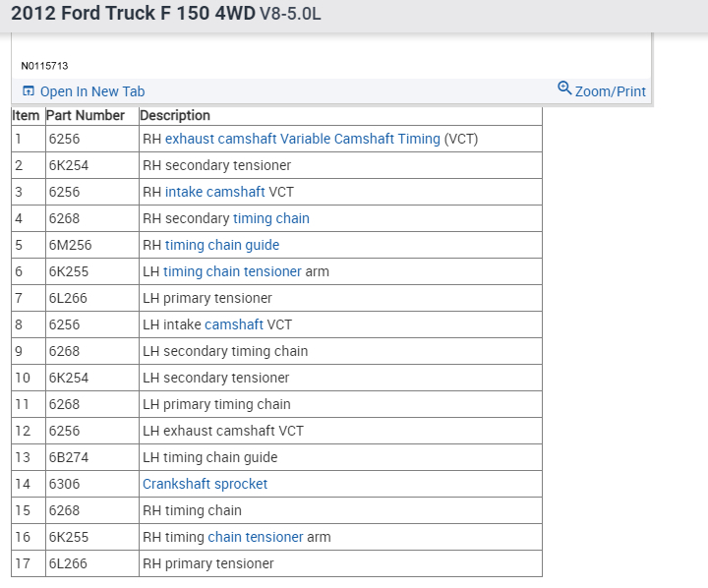
Task: Click LH exhaust camshaft VCT description
Action: (223, 431)
